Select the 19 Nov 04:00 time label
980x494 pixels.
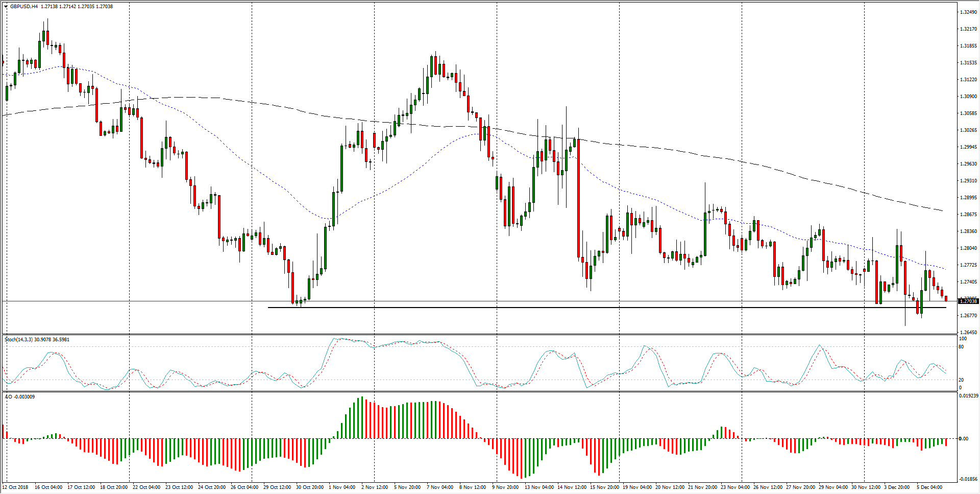[636, 487]
